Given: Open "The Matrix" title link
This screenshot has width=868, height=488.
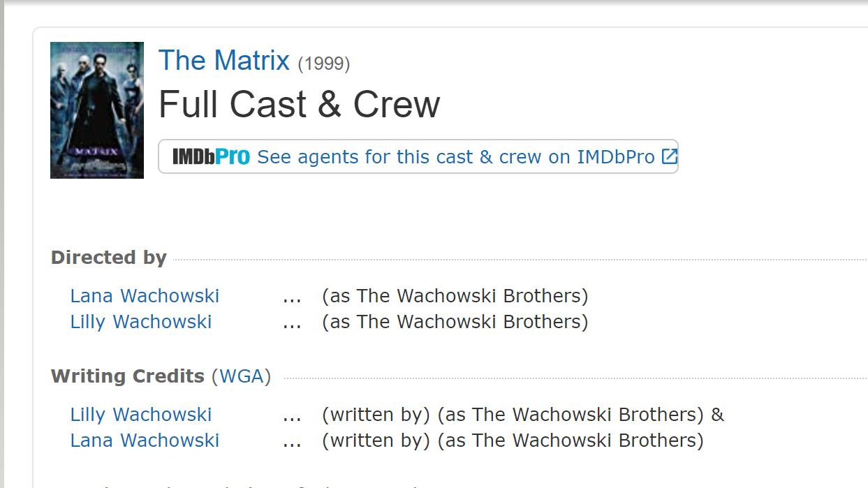Looking at the screenshot, I should (x=223, y=61).
